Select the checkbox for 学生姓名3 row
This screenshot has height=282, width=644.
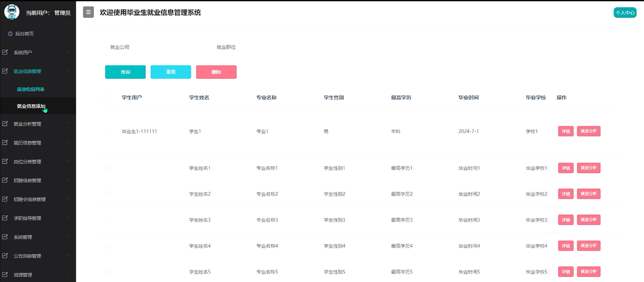(x=107, y=220)
